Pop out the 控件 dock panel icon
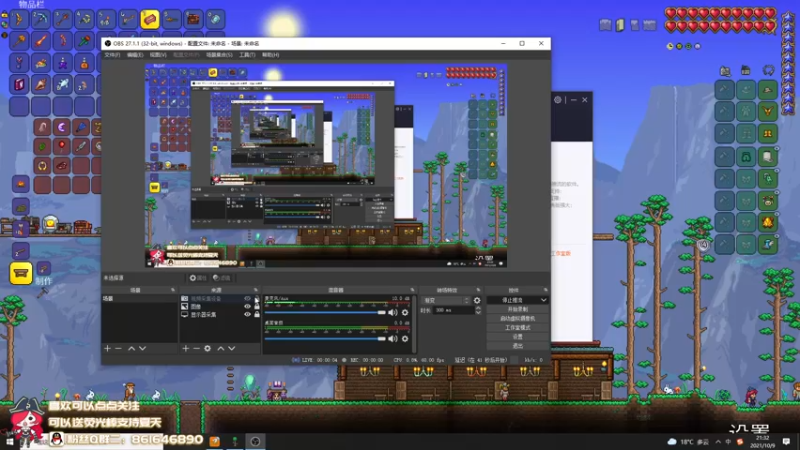 click(545, 290)
